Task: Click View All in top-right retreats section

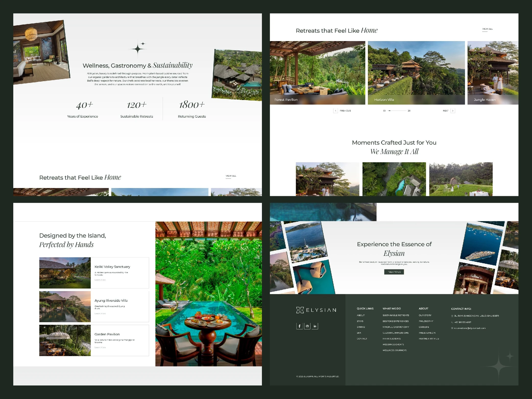Action: click(x=487, y=29)
